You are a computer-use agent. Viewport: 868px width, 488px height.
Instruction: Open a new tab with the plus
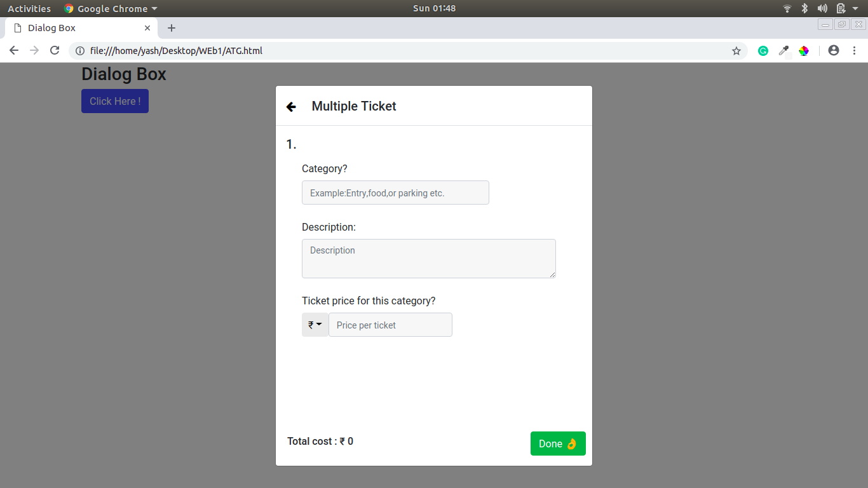172,28
